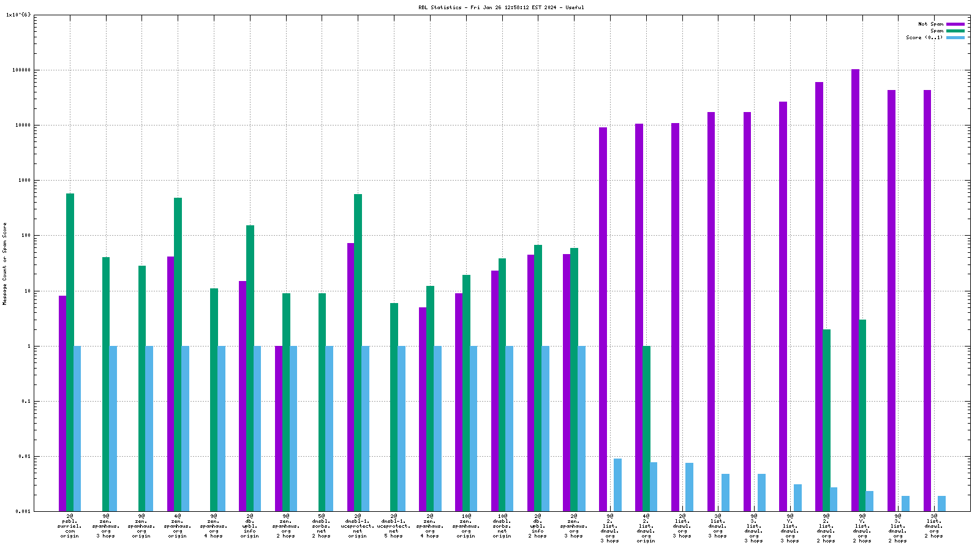Click the rightmost purple Not Spam bar

click(x=927, y=300)
